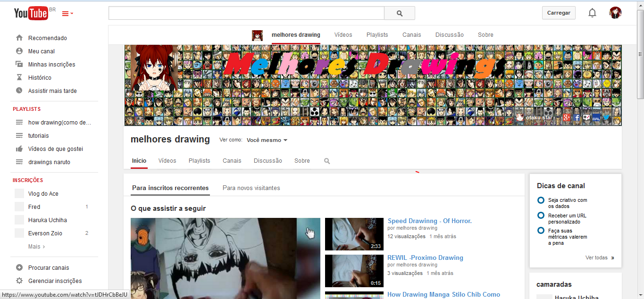Open the PLAYLISTS section heading

[x=27, y=109]
